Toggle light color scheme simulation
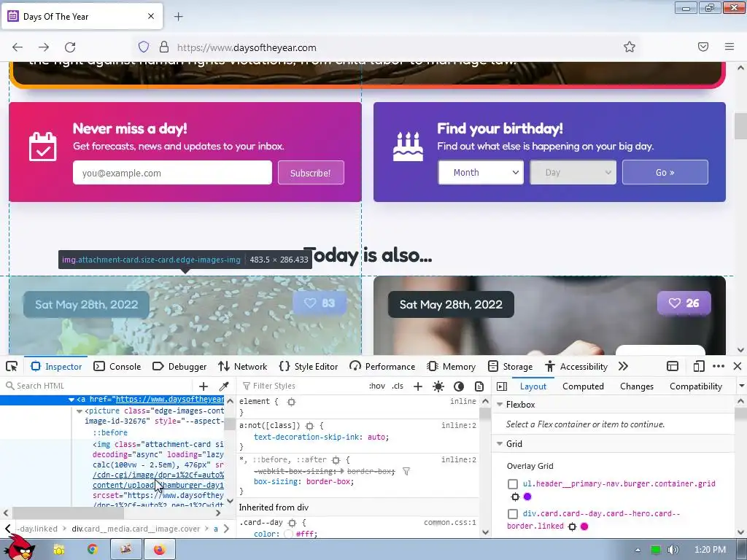The height and width of the screenshot is (560, 747). 438,386
